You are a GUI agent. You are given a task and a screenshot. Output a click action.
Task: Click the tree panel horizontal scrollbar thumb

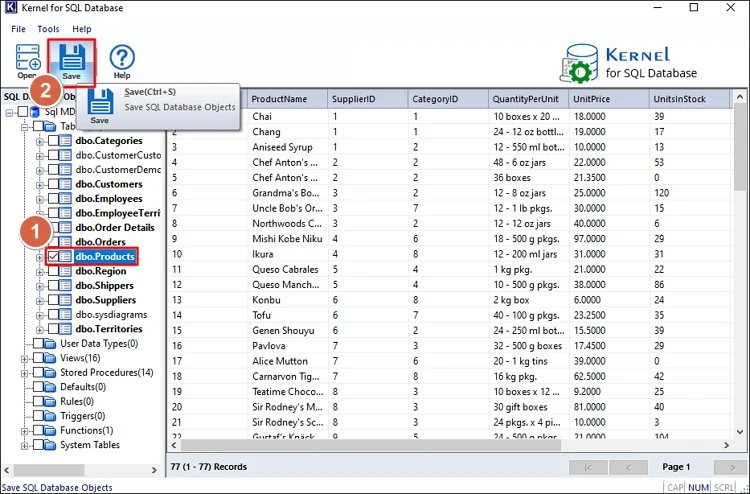49,470
